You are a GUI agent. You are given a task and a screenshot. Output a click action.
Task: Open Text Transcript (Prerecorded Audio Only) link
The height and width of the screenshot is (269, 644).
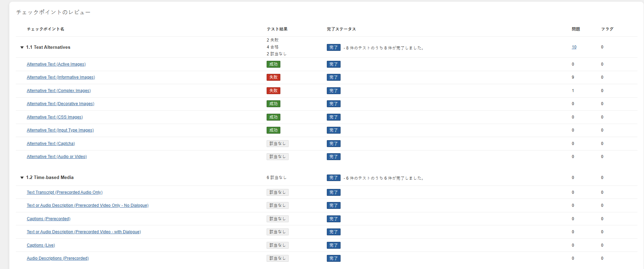(64, 192)
